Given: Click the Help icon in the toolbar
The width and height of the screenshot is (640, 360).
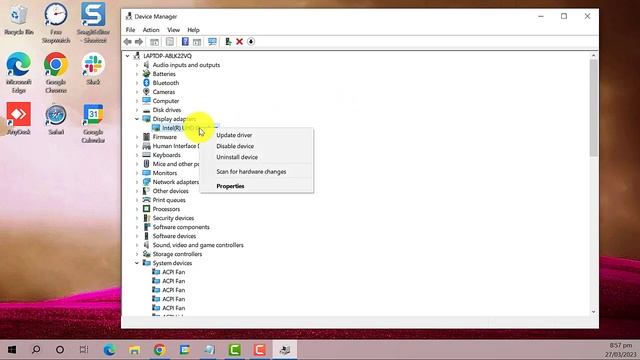Looking at the screenshot, I should coord(185,42).
